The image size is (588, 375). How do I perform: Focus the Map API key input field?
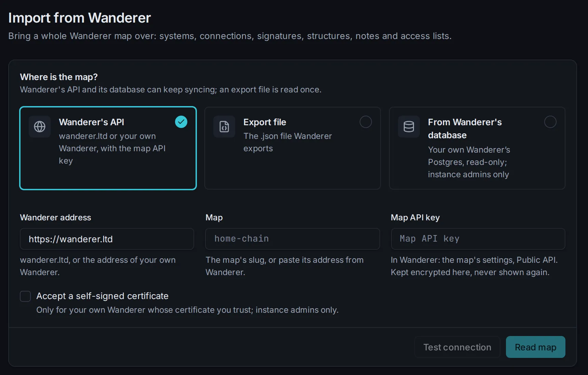478,239
